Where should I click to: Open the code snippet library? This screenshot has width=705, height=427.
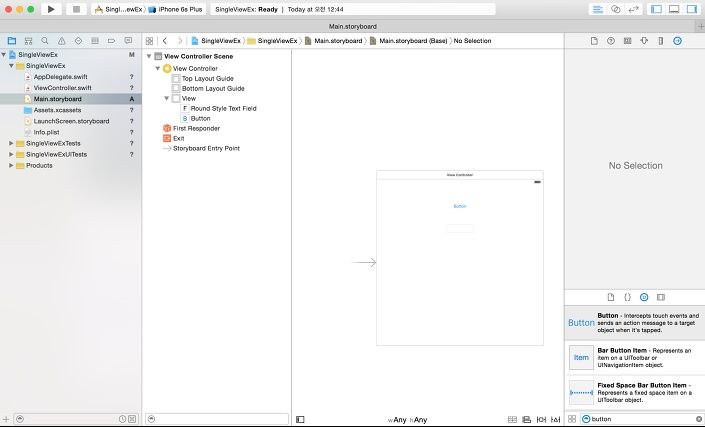click(627, 297)
